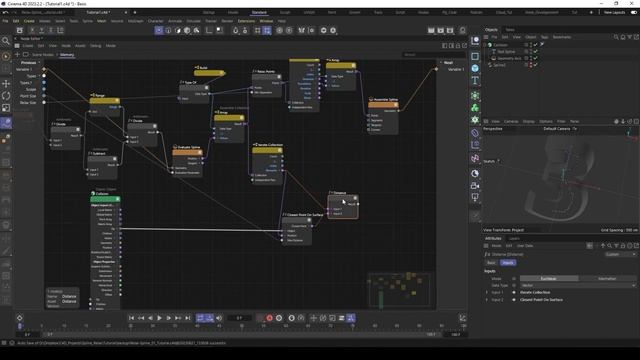Viewport: 640px width, 360px height.
Task: Click Scene Nodes in the node breadcrumb
Action: tap(43, 54)
